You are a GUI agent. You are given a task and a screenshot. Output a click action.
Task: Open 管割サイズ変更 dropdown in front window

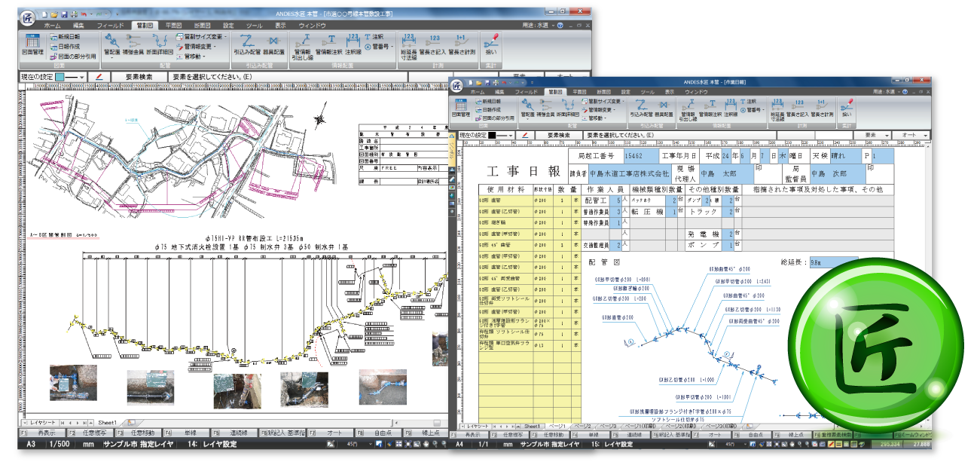(x=604, y=100)
